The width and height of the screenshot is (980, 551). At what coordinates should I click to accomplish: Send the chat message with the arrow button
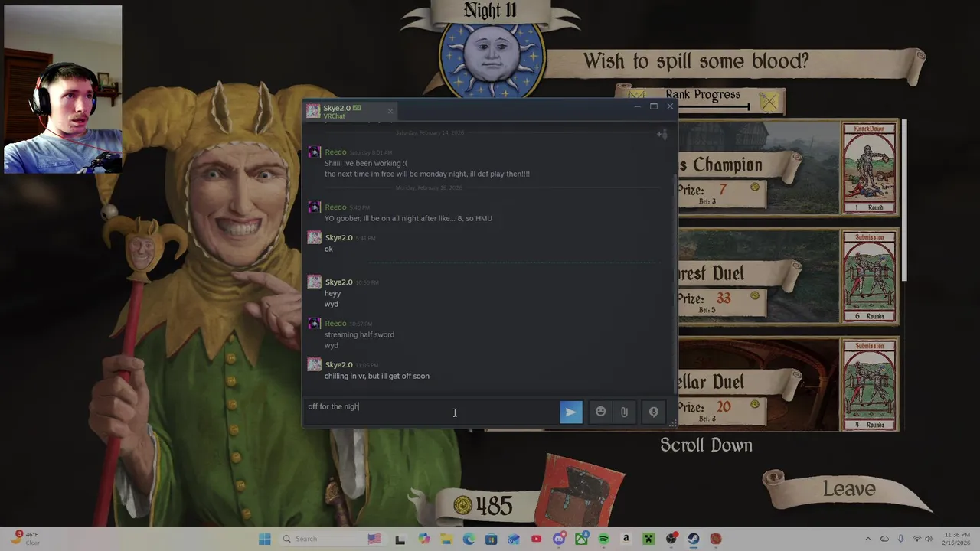[x=571, y=412]
